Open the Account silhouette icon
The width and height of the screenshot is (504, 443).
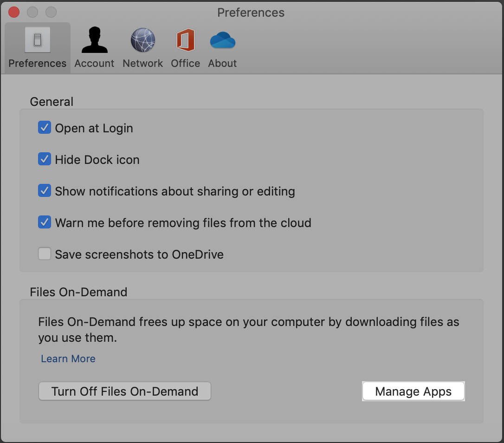[94, 40]
